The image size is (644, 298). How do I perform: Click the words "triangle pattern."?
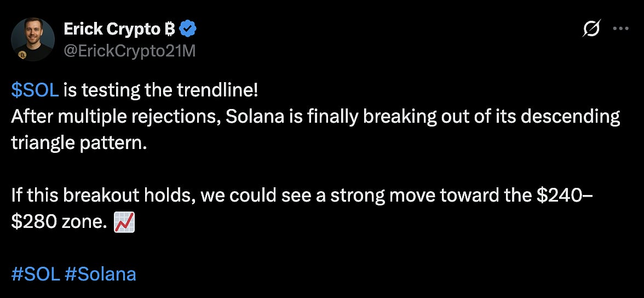coord(79,142)
